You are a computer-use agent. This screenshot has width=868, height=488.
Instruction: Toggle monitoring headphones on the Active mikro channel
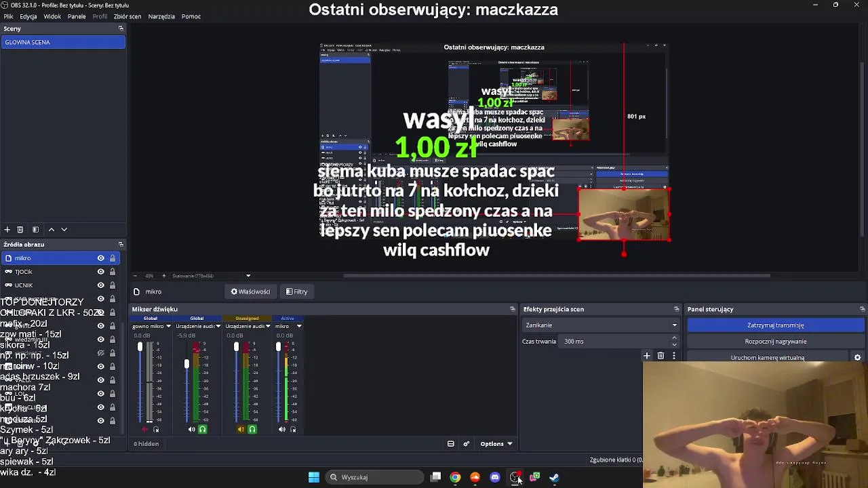click(x=293, y=429)
